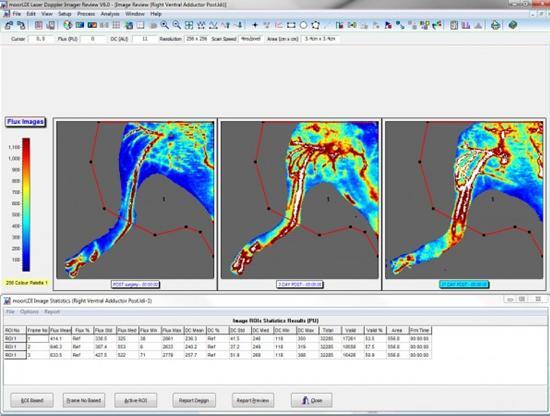Open the Process menu

click(x=86, y=14)
